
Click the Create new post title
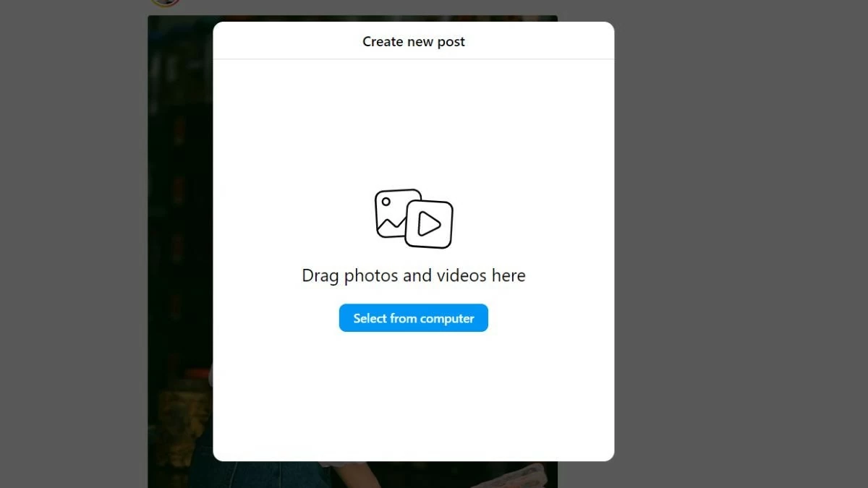tap(413, 41)
